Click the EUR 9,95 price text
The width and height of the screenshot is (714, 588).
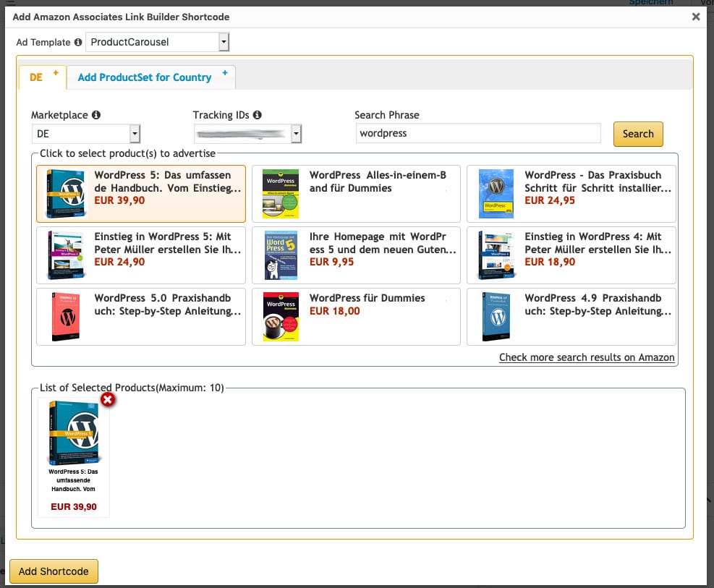331,262
